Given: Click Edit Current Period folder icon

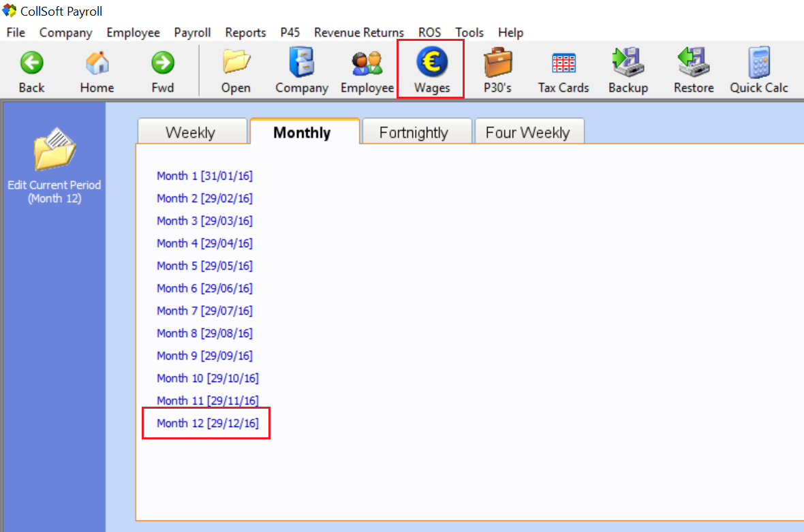Looking at the screenshot, I should [55, 150].
